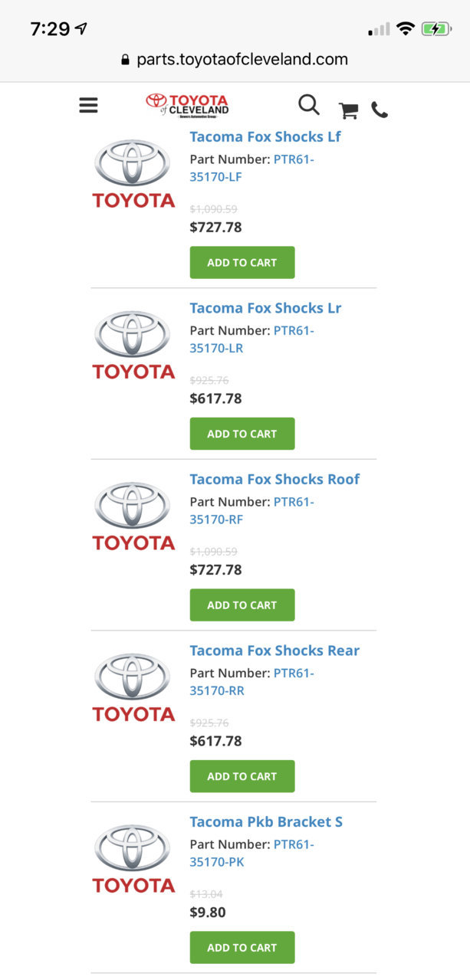Open part number PTR61-35170-RR link

(x=252, y=682)
